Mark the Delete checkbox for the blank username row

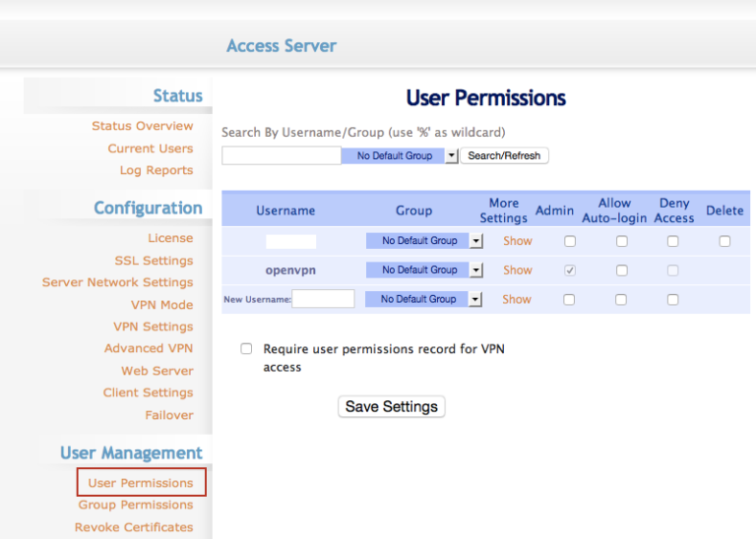[724, 241]
